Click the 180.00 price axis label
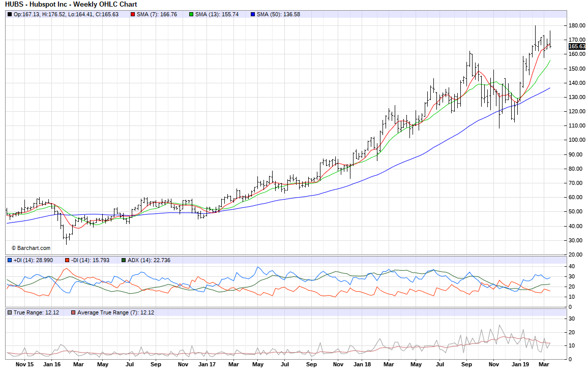588x380 pixels. click(576, 25)
